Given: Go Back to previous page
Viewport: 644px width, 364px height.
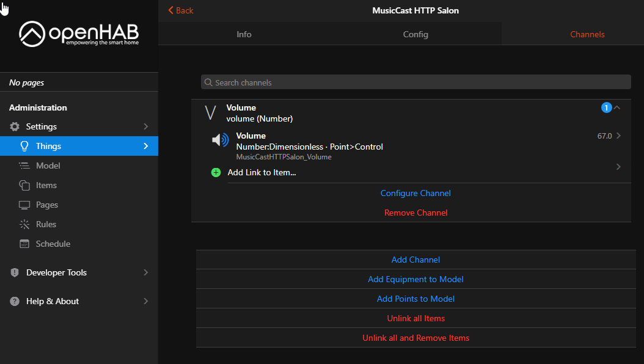Looking at the screenshot, I should pos(181,10).
